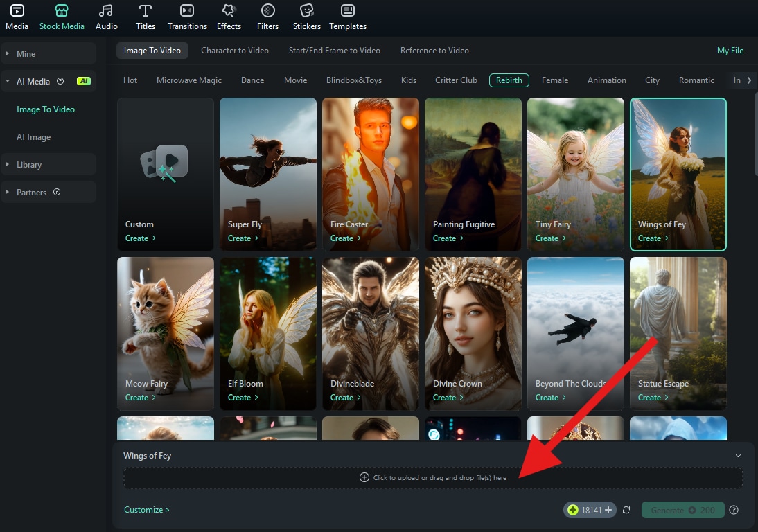
Task: Click the upload or drag and drop area
Action: pyautogui.click(x=433, y=477)
